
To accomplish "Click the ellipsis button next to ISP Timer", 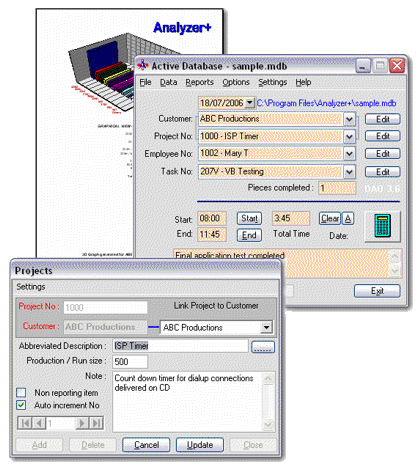I will tap(263, 347).
